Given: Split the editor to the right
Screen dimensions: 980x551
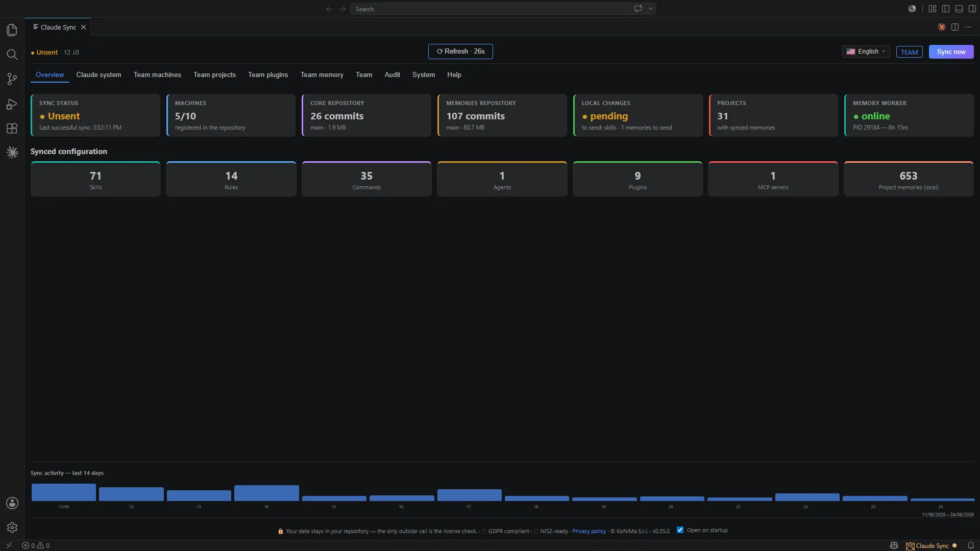Looking at the screenshot, I should coord(955,27).
